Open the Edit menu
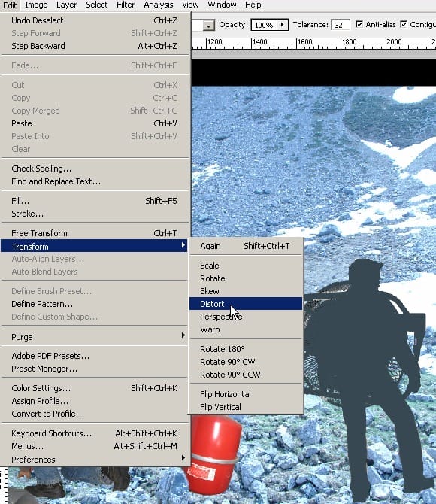 click(x=10, y=5)
